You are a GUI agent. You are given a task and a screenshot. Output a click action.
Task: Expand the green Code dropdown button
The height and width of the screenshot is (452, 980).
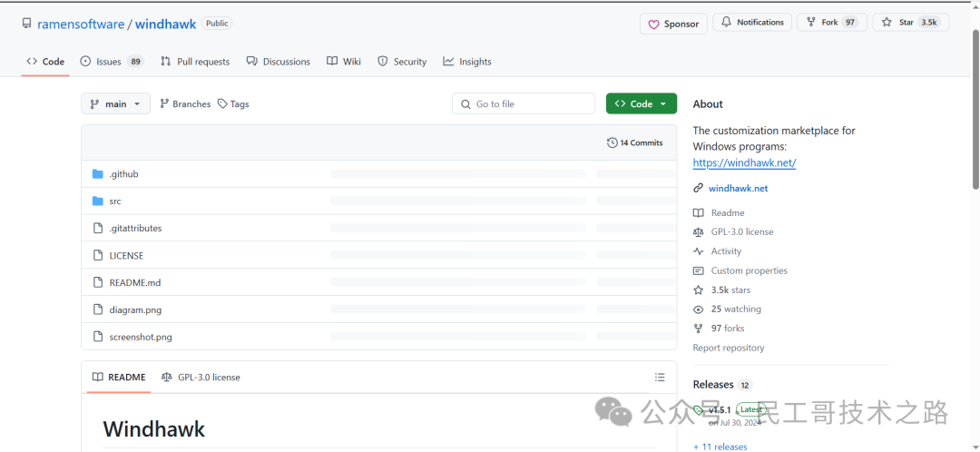(642, 103)
